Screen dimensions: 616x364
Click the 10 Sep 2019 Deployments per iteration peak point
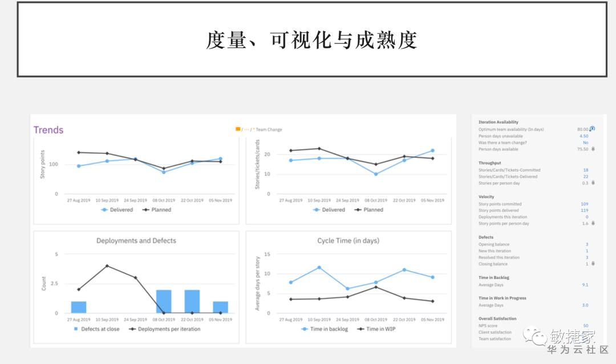pyautogui.click(x=107, y=266)
